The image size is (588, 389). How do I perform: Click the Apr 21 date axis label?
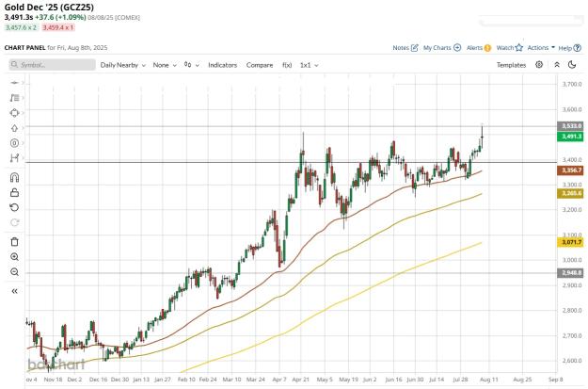300,380
